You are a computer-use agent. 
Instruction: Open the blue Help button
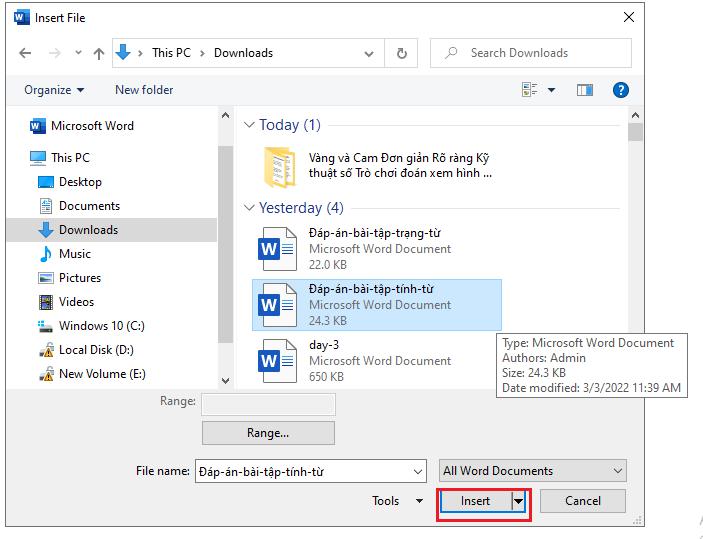[621, 91]
